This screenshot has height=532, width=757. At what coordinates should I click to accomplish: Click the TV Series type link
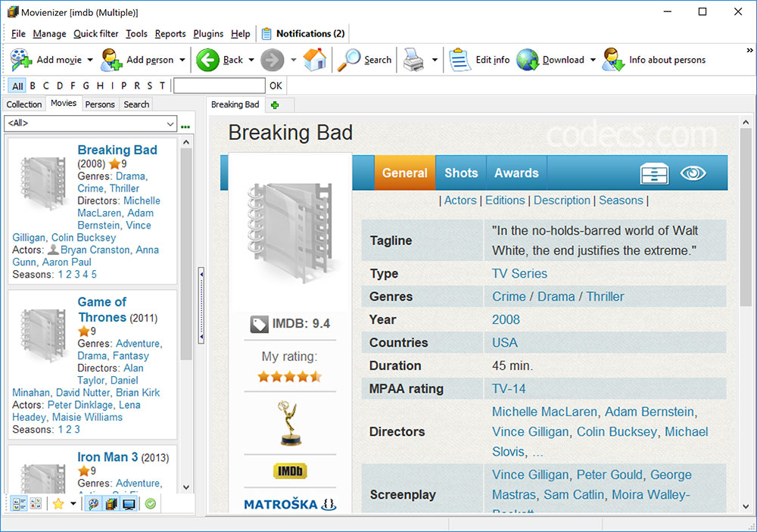(x=519, y=274)
